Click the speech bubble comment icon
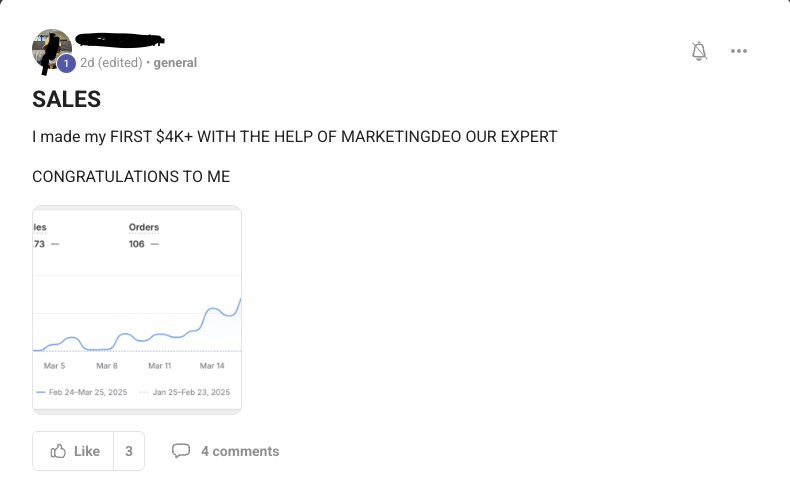The height and width of the screenshot is (478, 790). point(181,451)
